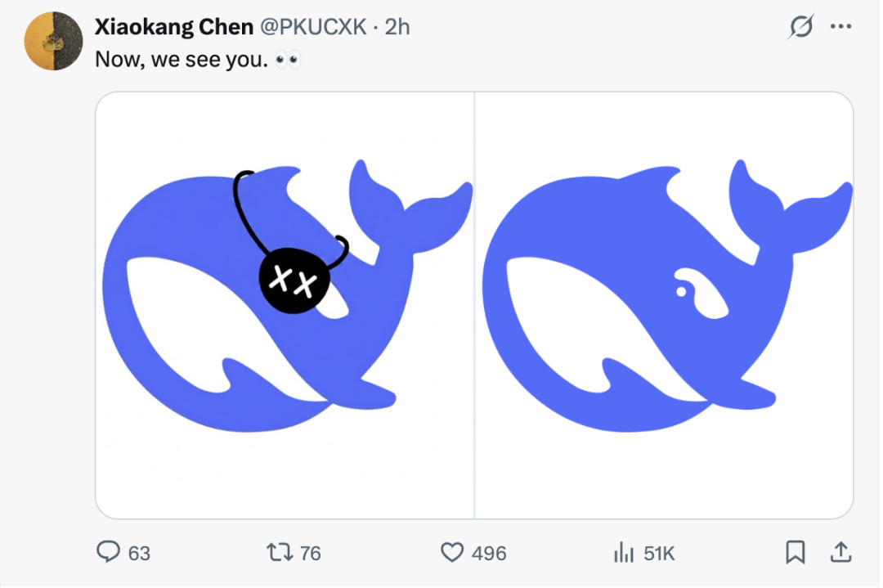Repost this tweet using the retweet icon

tap(280, 553)
